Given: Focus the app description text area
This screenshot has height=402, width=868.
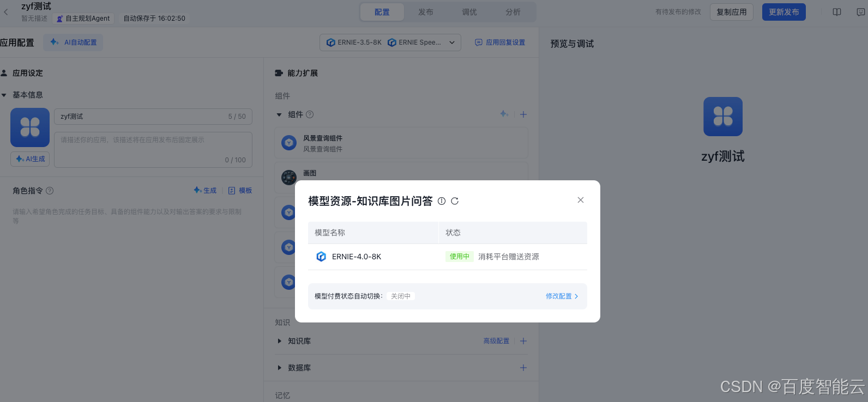Looking at the screenshot, I should pyautogui.click(x=153, y=150).
